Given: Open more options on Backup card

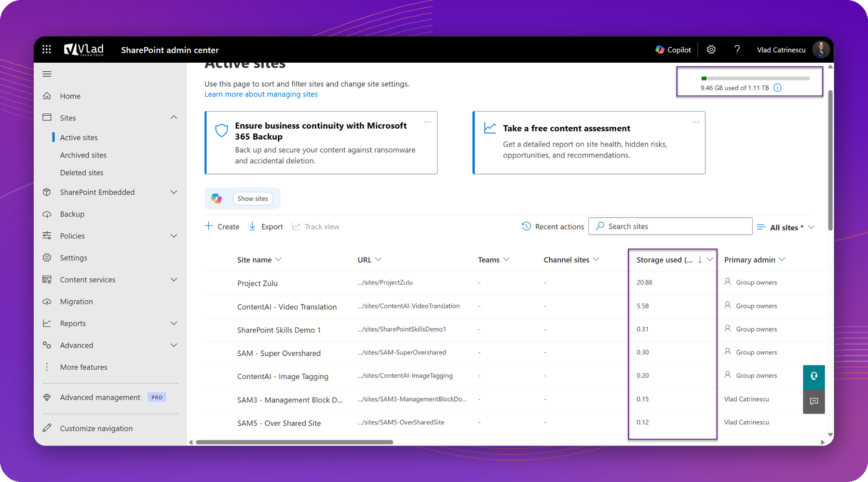Looking at the screenshot, I should point(428,122).
